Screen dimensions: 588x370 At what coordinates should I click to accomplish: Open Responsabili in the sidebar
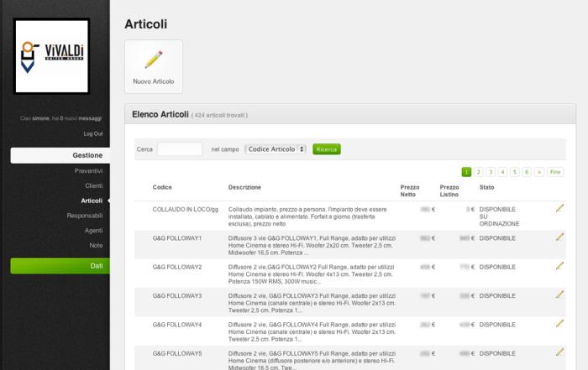[x=85, y=216]
